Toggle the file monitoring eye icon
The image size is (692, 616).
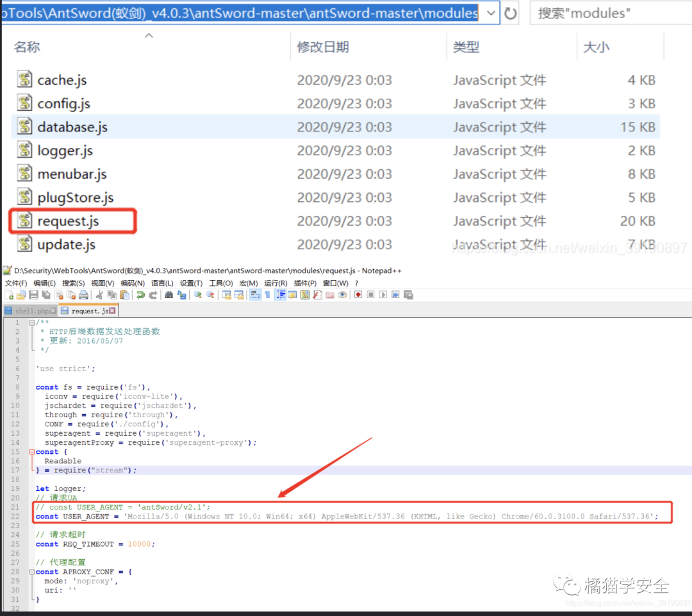click(342, 295)
